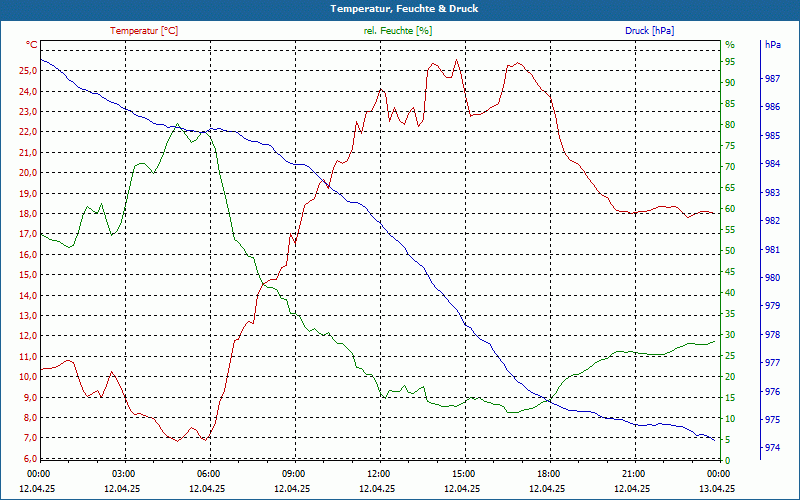Click the 12.04.25 date under 09:00
Screen dimensions: 800x500
(x=292, y=489)
